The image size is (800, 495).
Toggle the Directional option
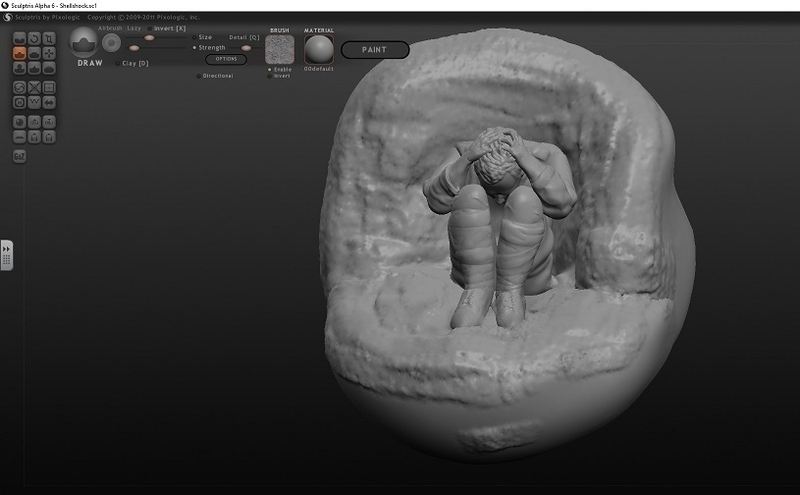coord(215,76)
